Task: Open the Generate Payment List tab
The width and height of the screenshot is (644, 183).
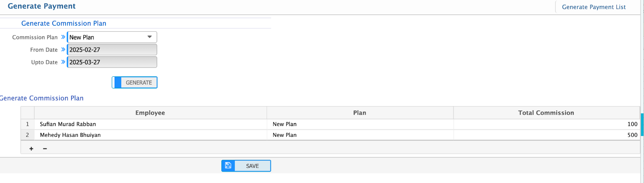Action: [594, 7]
